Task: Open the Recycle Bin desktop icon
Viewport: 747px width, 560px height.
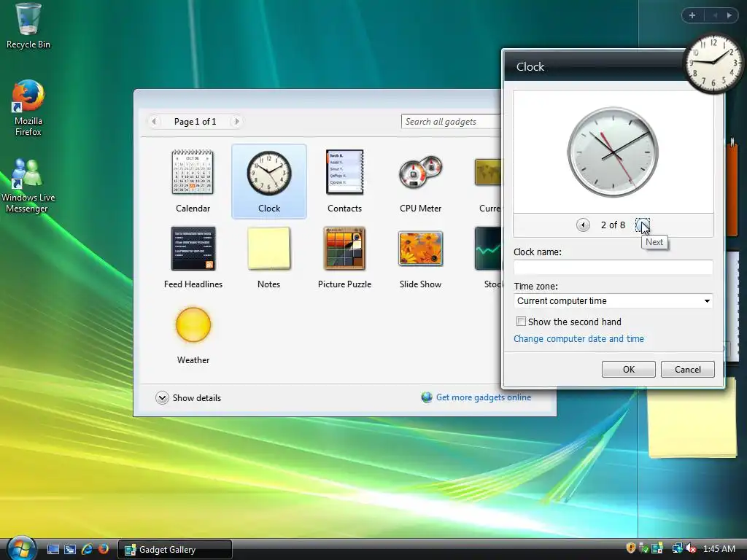Action: click(28, 26)
